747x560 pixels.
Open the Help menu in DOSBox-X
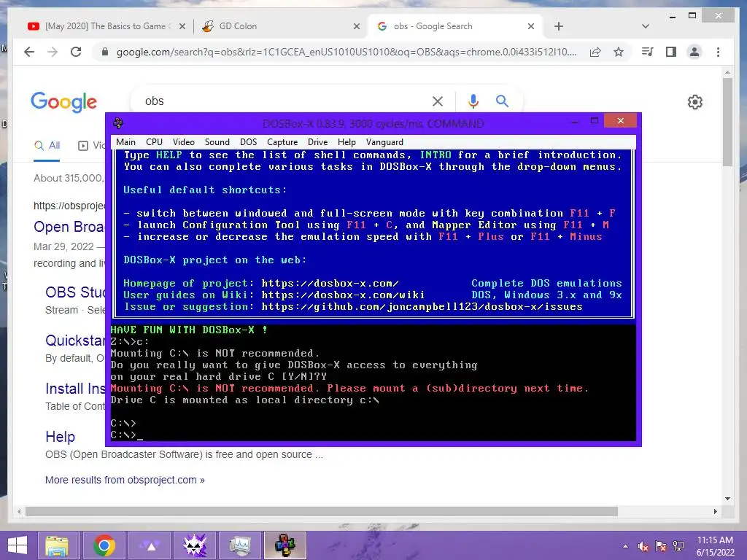pyautogui.click(x=347, y=142)
